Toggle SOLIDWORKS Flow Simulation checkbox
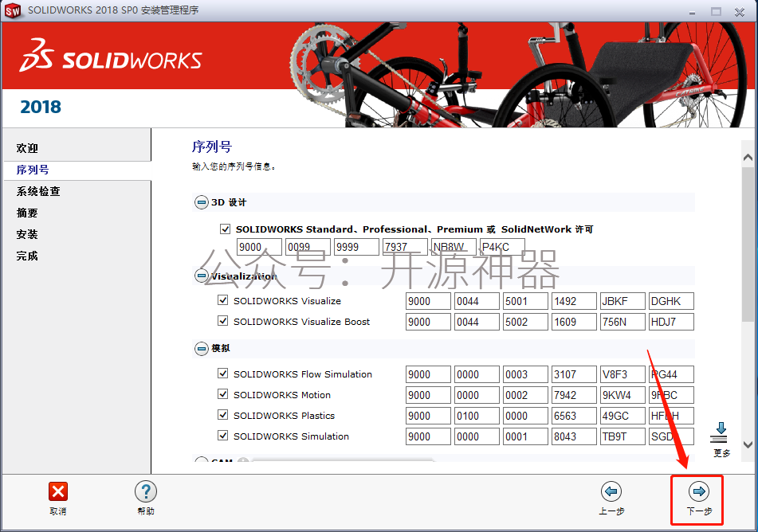Image resolution: width=758 pixels, height=532 pixels. click(222, 374)
